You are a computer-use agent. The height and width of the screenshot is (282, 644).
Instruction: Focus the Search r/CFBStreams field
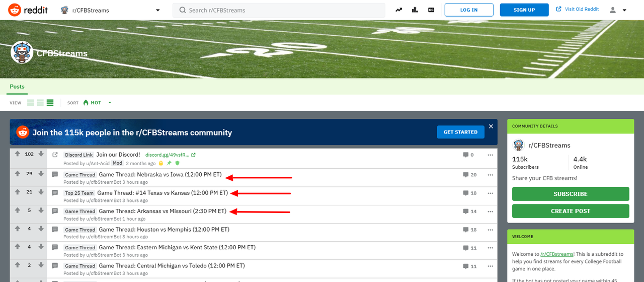tap(279, 10)
